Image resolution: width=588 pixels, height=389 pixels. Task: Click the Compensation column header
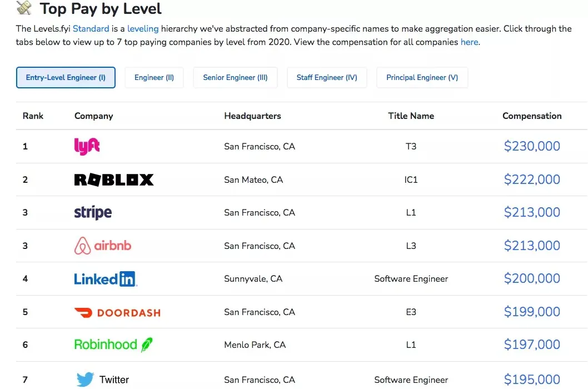[x=532, y=116]
